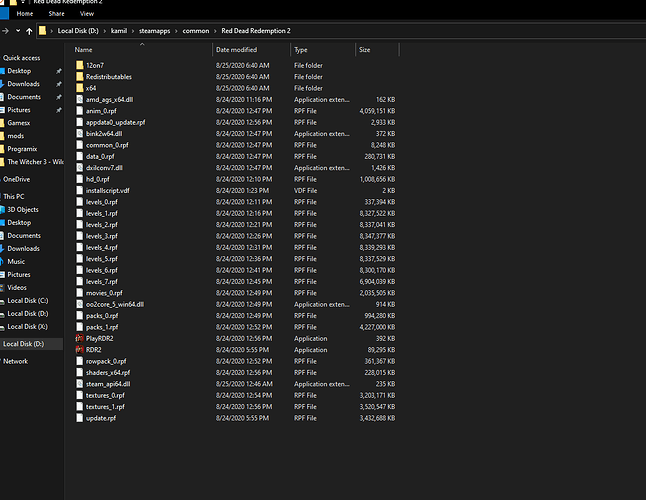Expand the chevron after Local Disk (D:) breadcrumb
This screenshot has width=646, height=500.
[105, 31]
